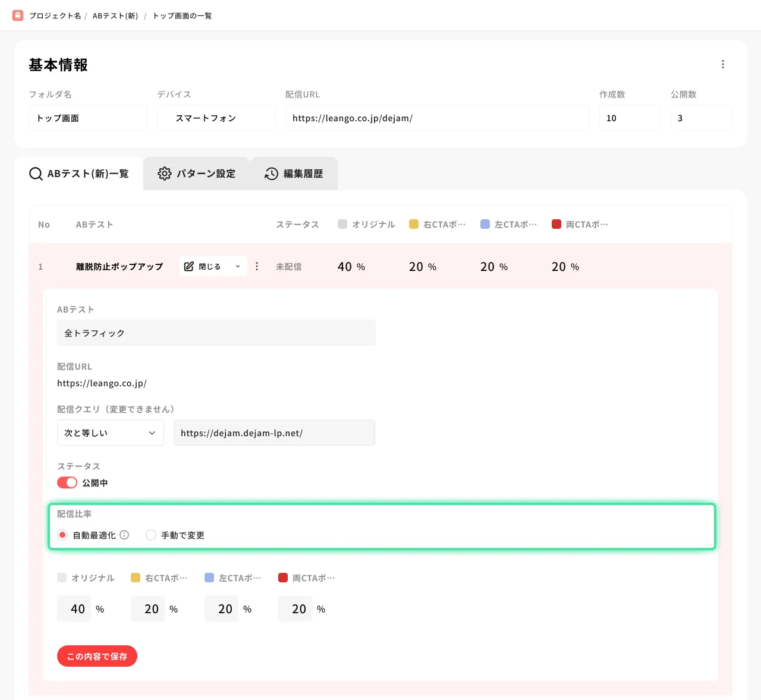Click the info icon next to 自動最適化
761x700 pixels.
pos(124,535)
